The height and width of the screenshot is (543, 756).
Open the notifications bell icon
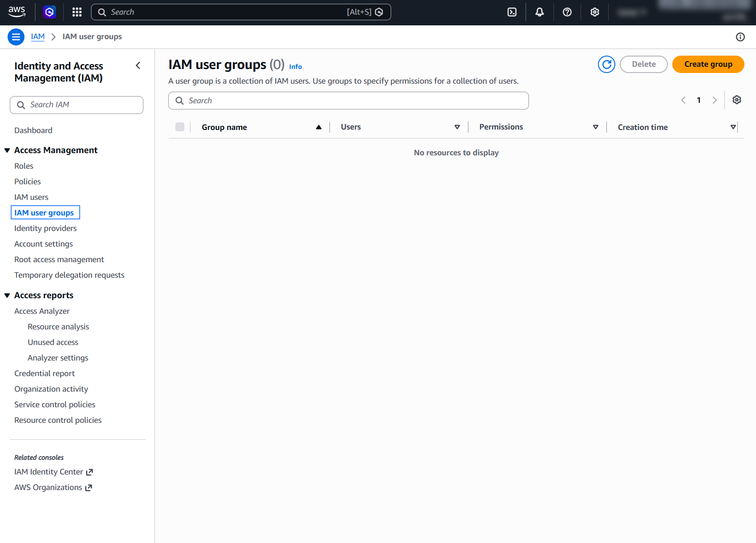pos(540,12)
